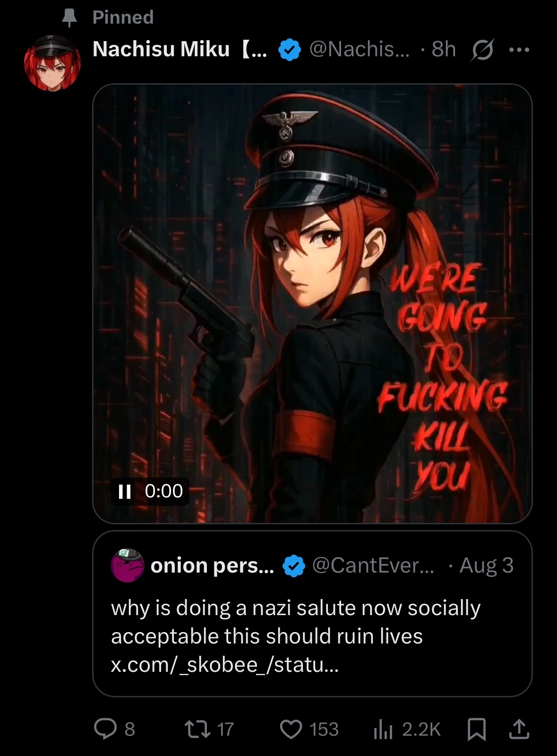This screenshot has width=557, height=756.
Task: Select the @CantEver... handle
Action: (x=373, y=565)
